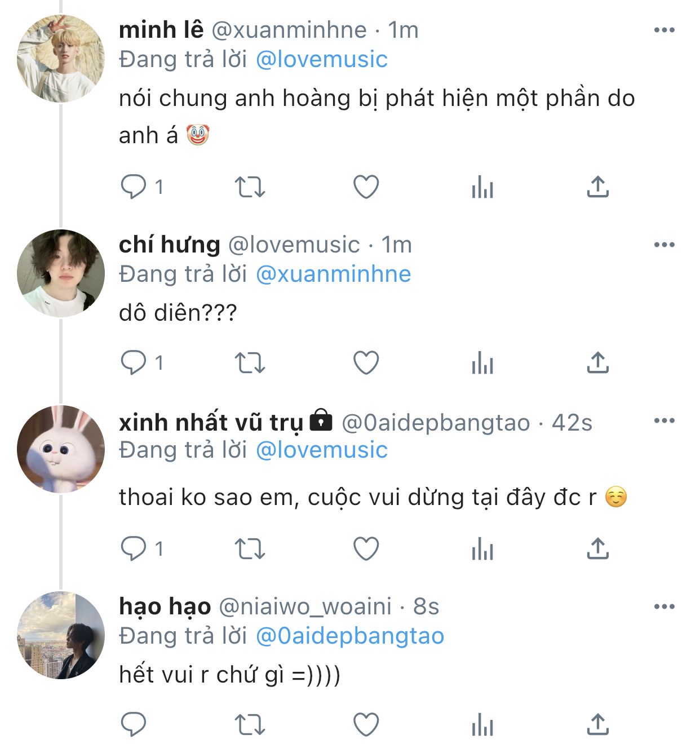Open the rabbit avatar profile
Viewport: 700px width, 744px height.
[61, 449]
